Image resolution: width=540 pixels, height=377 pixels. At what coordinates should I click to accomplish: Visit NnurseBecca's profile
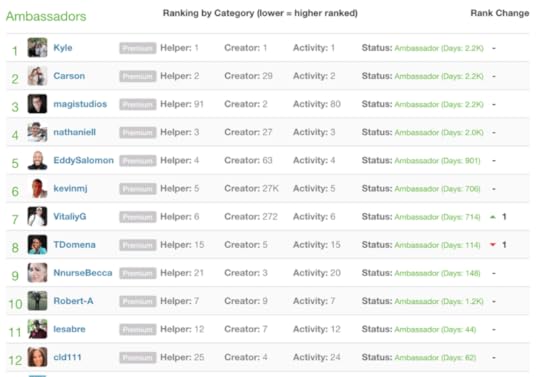click(83, 273)
